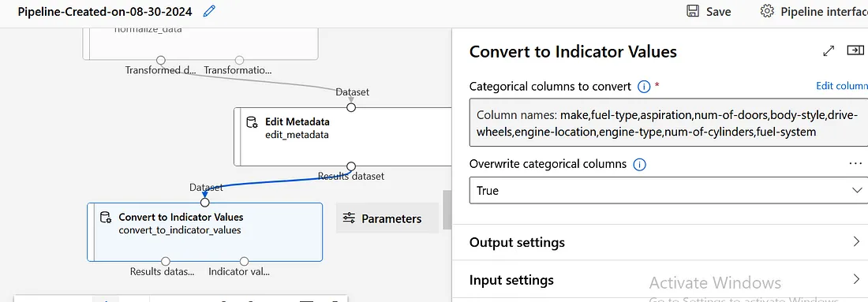868x302 pixels.
Task: Click the Convert to Indicator Values module icon
Action: [x=105, y=218]
